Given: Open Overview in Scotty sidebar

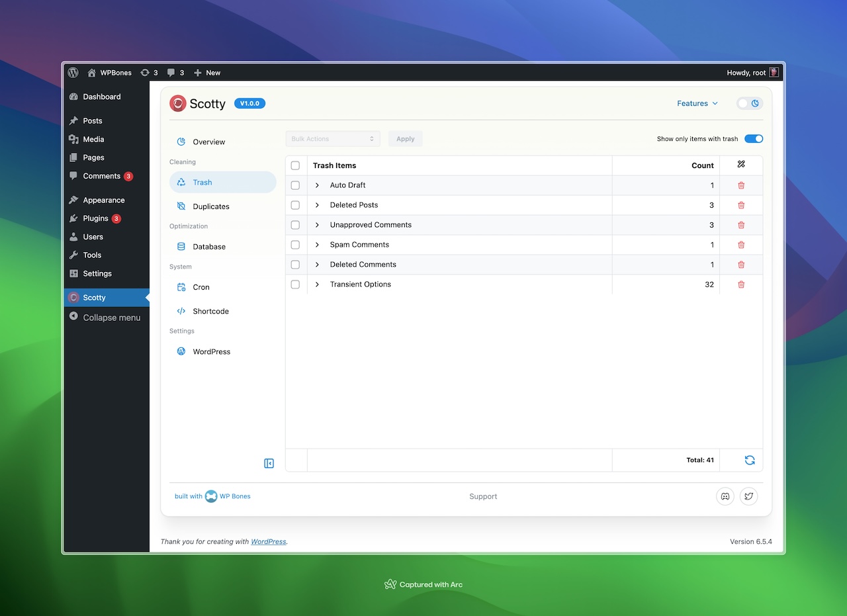Looking at the screenshot, I should tap(223, 142).
